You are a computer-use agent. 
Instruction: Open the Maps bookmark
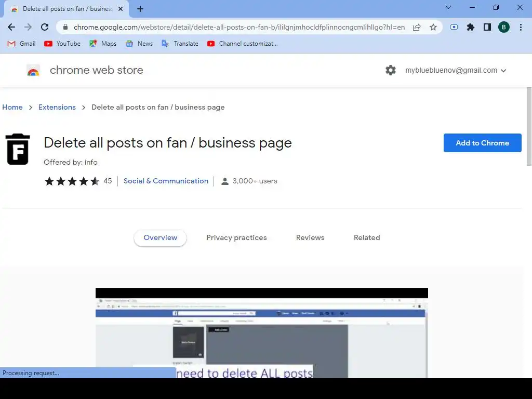coord(103,44)
